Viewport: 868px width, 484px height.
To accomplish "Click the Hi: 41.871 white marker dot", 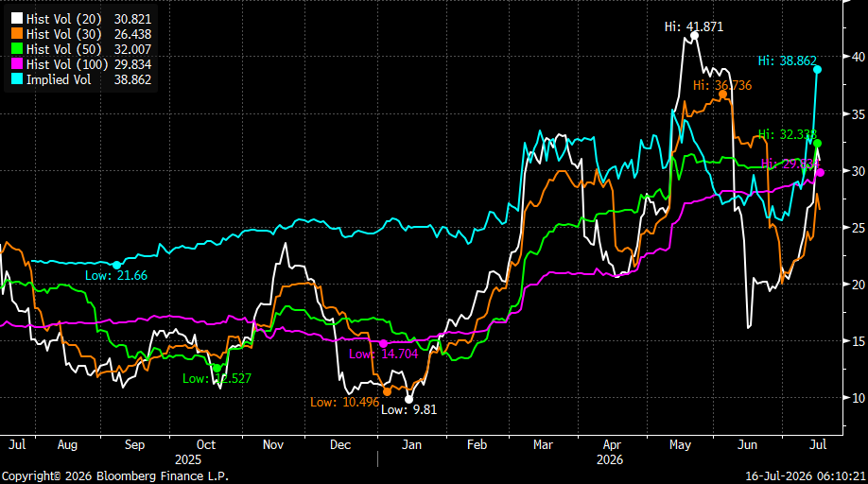I will coord(694,36).
